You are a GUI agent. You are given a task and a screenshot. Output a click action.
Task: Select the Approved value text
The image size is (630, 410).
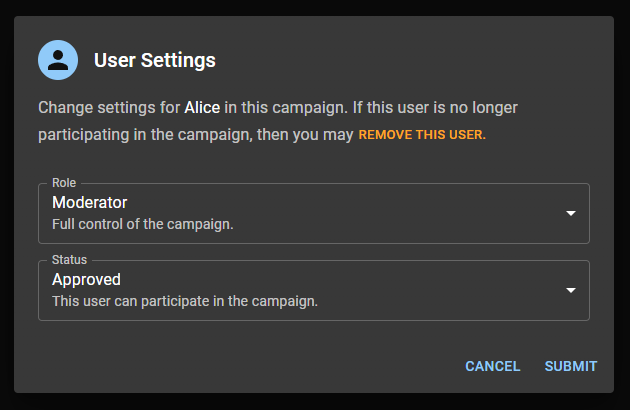click(x=86, y=280)
